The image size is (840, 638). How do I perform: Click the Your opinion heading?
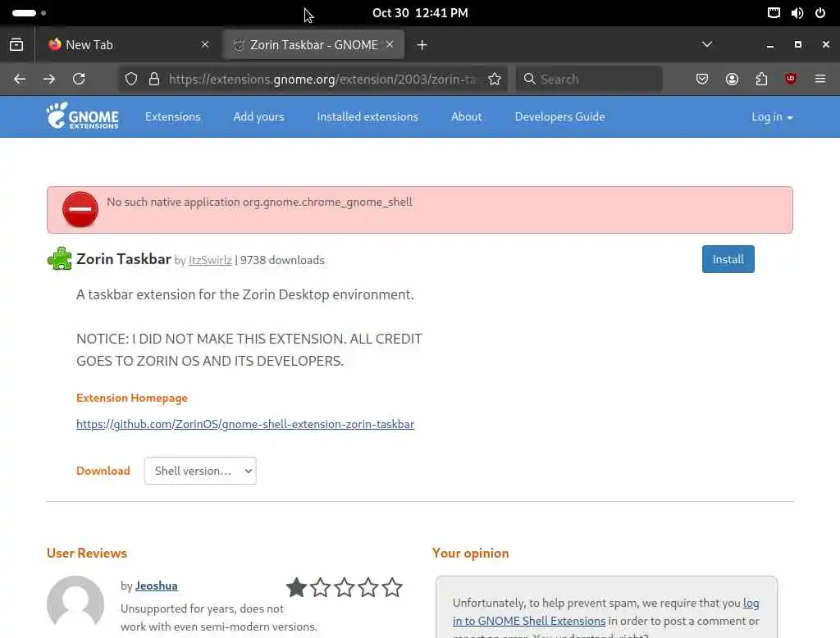[470, 553]
